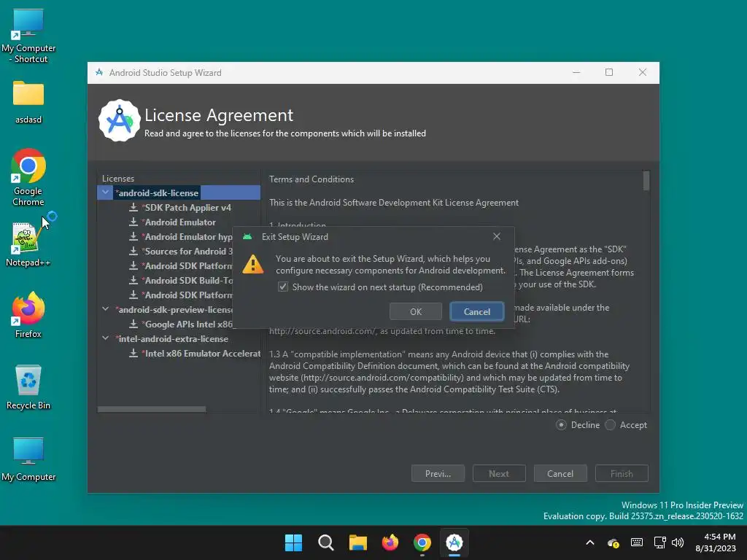Select the Accept radio button

click(x=610, y=425)
